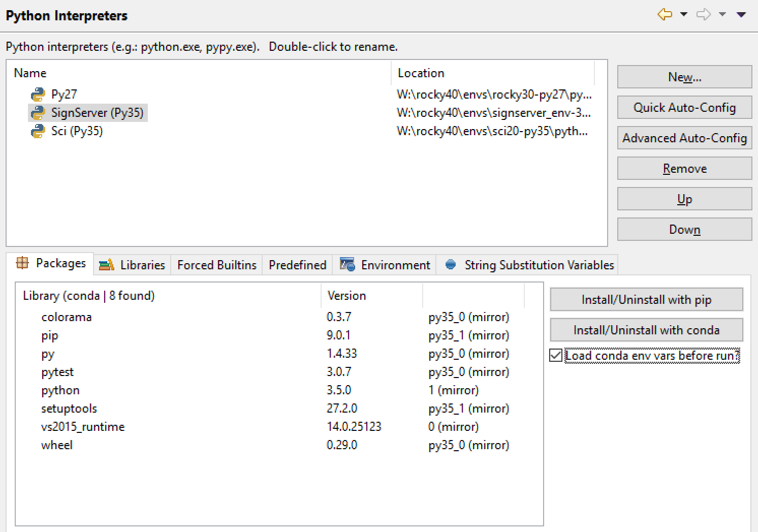The height and width of the screenshot is (532, 758).
Task: Click the vs2015_runtime build '0 (mirror)' cell
Action: tap(454, 427)
